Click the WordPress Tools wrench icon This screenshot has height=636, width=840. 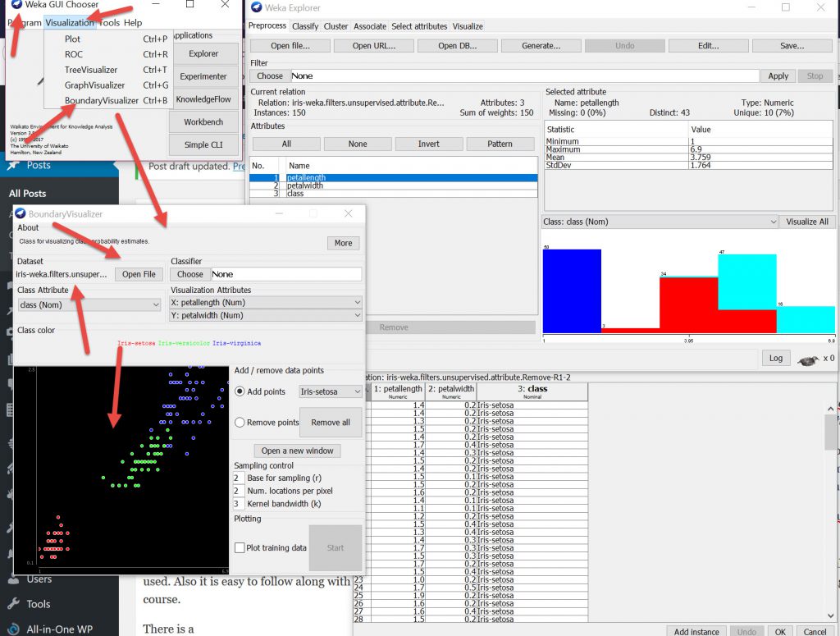13,604
